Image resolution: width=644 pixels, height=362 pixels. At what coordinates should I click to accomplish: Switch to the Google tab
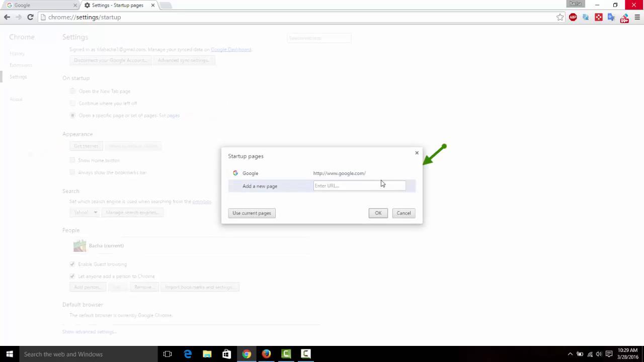coord(40,5)
